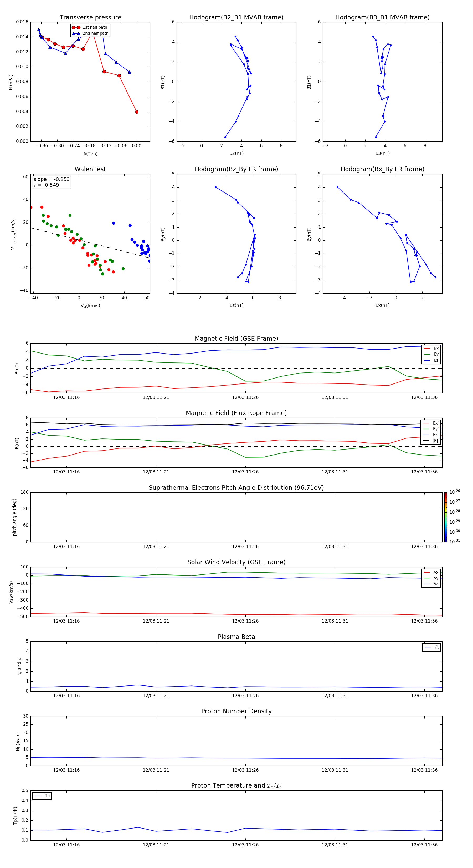Click the '1st half path' legend entry
This screenshot has width=473, height=868.
[x=90, y=27]
